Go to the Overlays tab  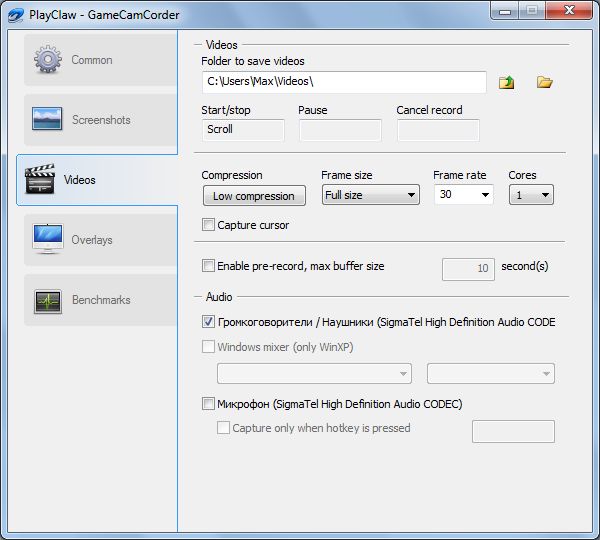101,240
